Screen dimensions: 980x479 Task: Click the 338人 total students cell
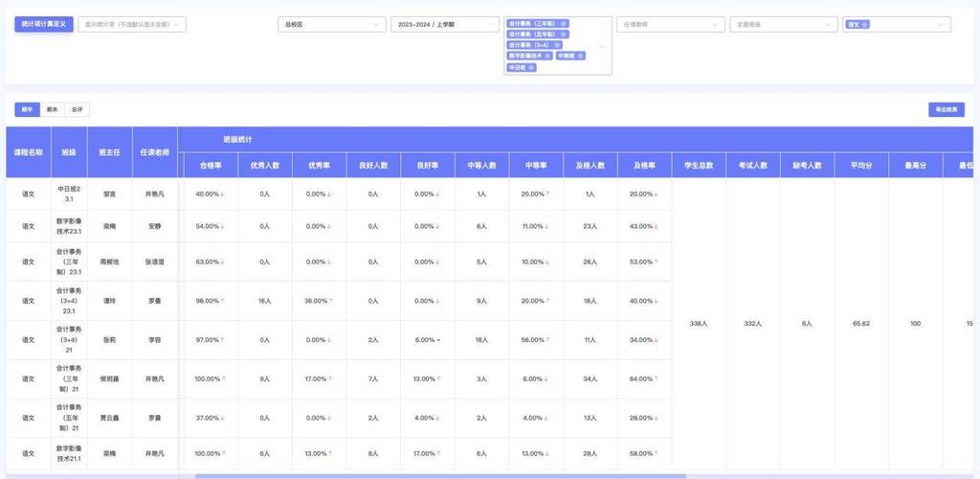[699, 324]
